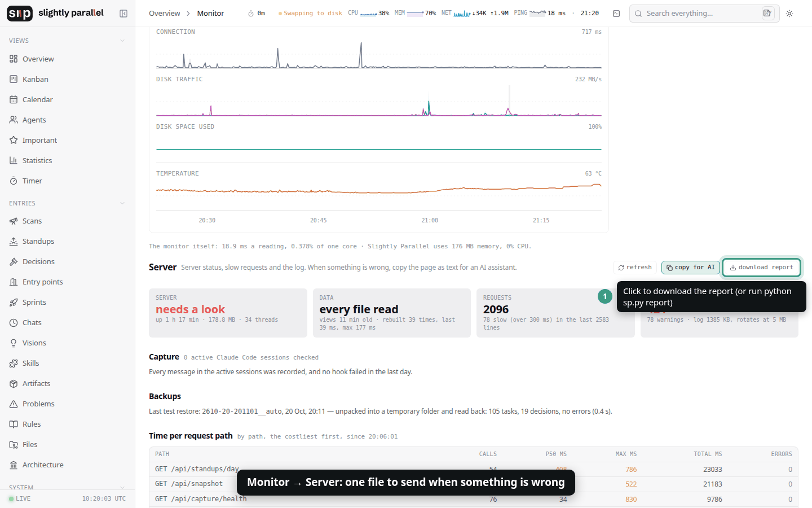
Task: Open Scans entries
Action: (68, 221)
